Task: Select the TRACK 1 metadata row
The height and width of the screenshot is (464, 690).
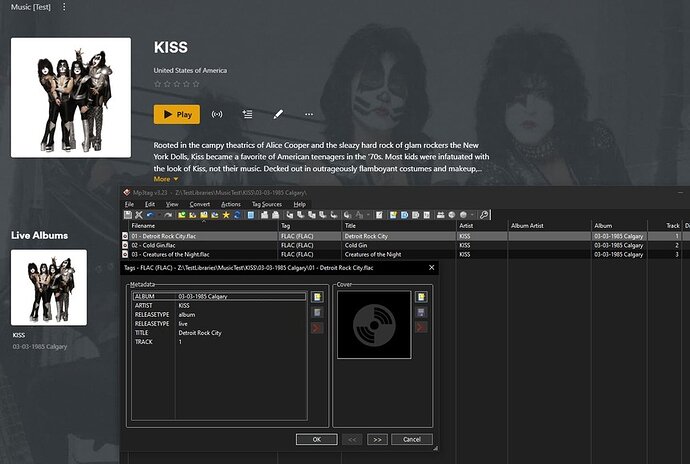Action: 219,342
